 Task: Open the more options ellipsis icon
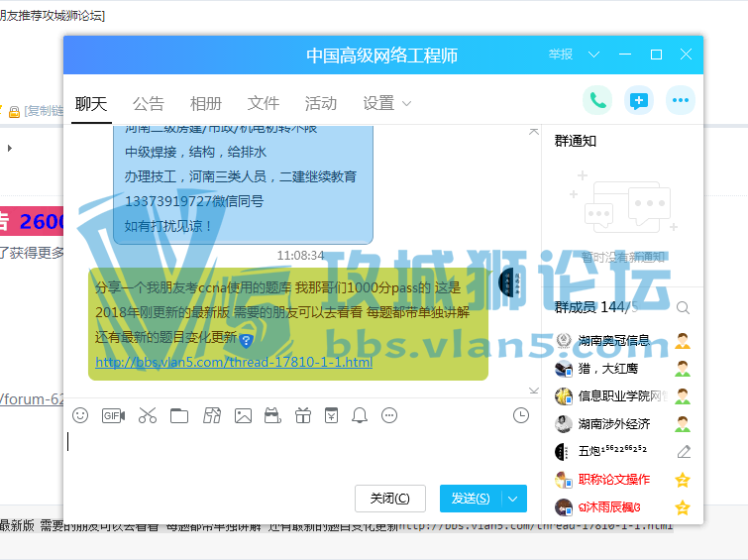(x=681, y=100)
